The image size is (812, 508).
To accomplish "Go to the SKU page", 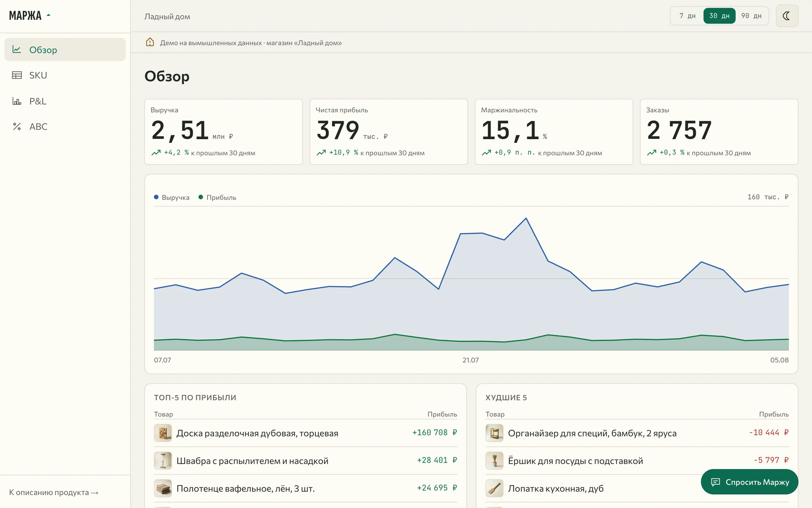I will (65, 75).
